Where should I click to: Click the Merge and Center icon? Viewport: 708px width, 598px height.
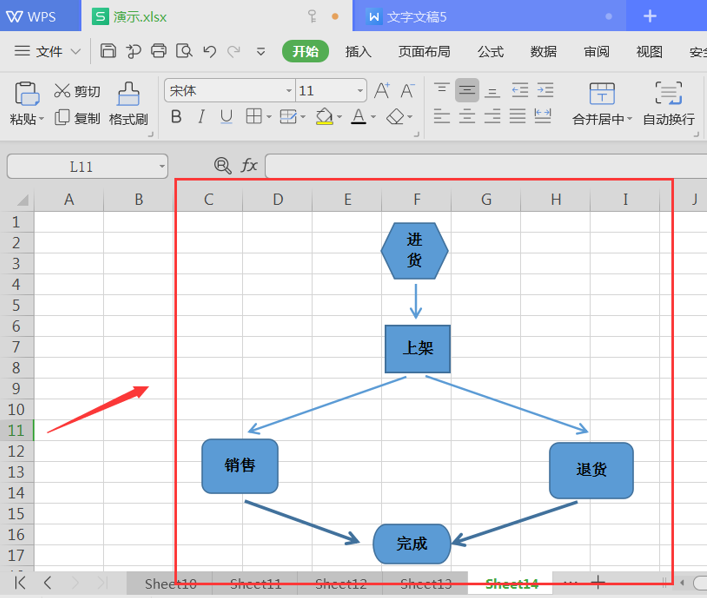pos(602,93)
